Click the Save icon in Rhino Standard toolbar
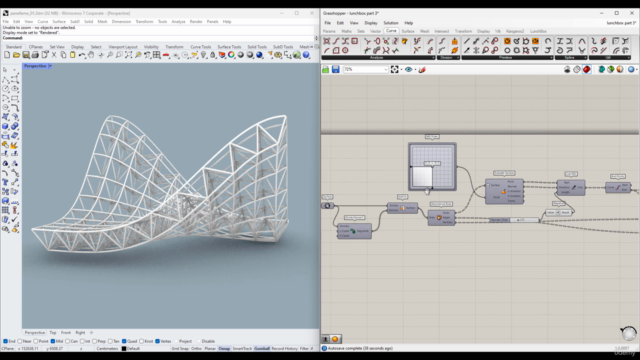 pos(26,55)
